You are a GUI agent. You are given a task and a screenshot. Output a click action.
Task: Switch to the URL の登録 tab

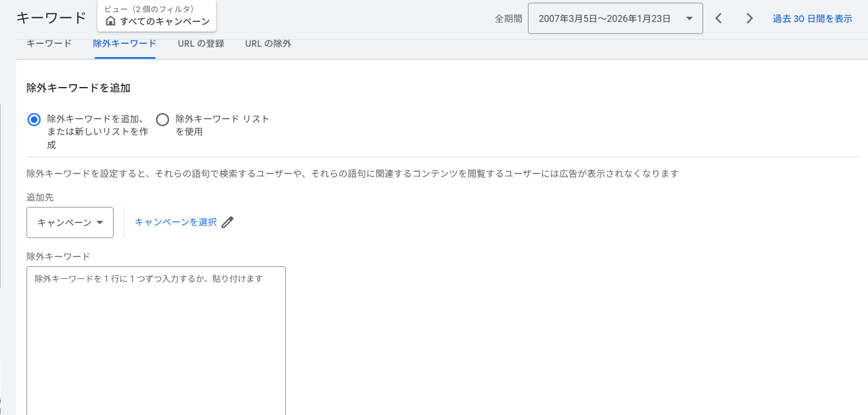coord(201,44)
